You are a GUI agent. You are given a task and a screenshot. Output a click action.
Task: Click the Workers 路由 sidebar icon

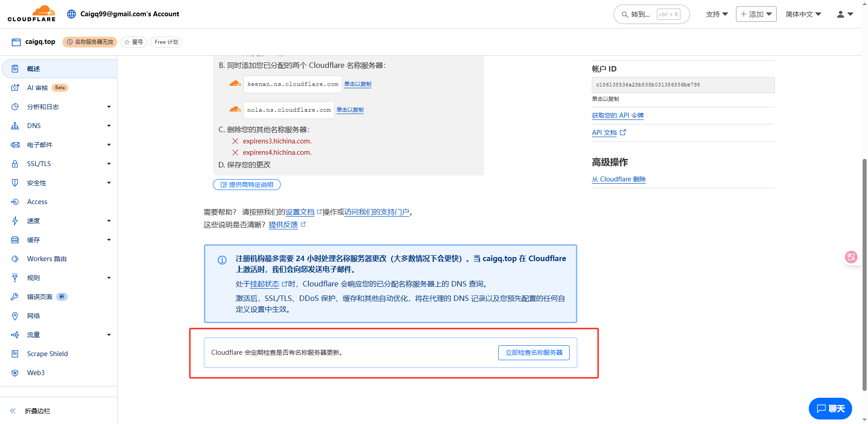[x=15, y=259]
